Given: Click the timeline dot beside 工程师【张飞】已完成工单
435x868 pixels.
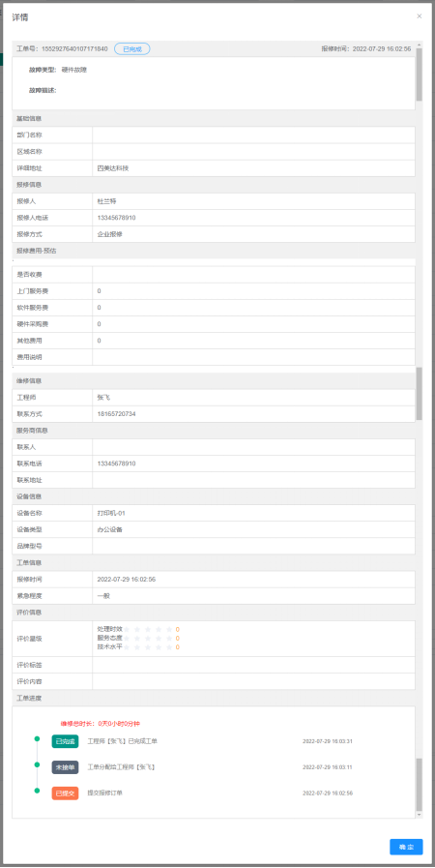Looking at the screenshot, I should pos(37,738).
